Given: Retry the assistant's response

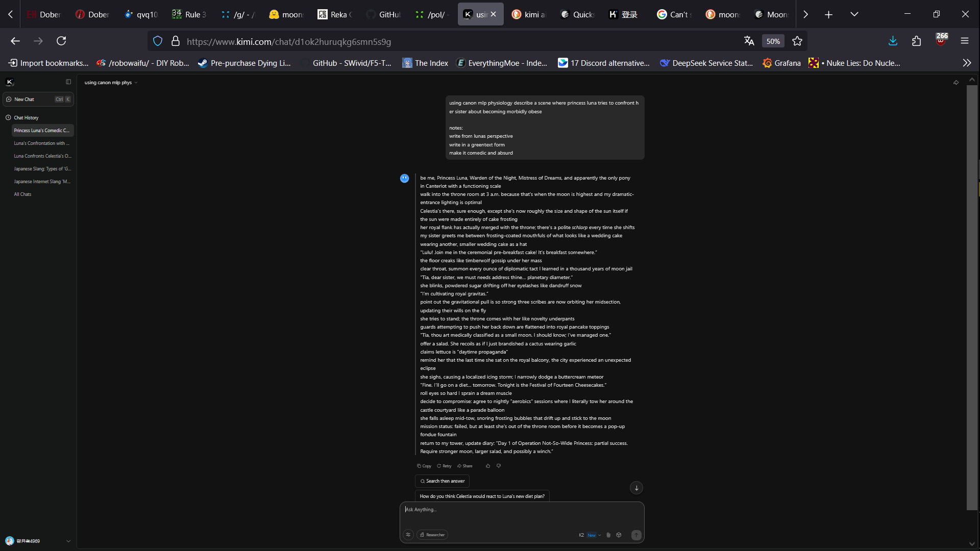Looking at the screenshot, I should (x=444, y=466).
